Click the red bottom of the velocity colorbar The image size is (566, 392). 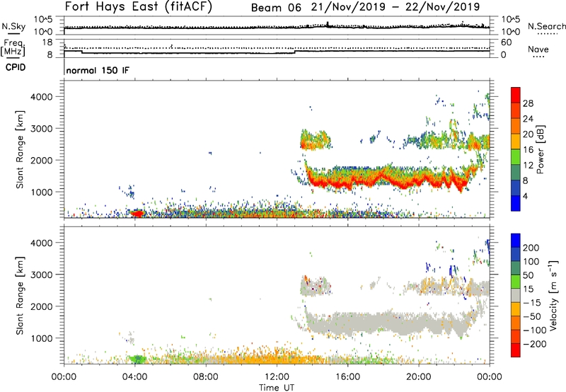pos(516,350)
